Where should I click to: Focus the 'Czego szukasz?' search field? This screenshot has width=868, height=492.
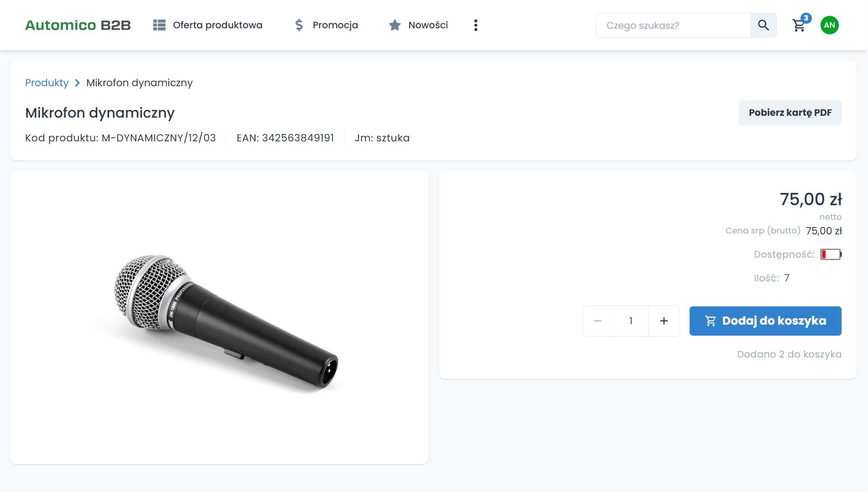673,25
